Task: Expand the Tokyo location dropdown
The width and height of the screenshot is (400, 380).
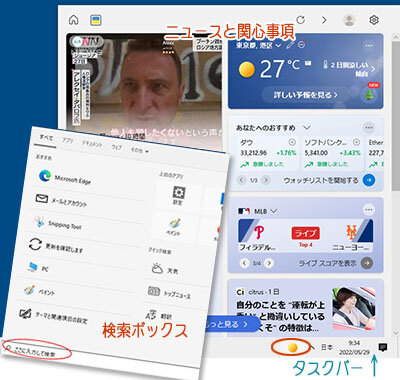Action: 278,45
